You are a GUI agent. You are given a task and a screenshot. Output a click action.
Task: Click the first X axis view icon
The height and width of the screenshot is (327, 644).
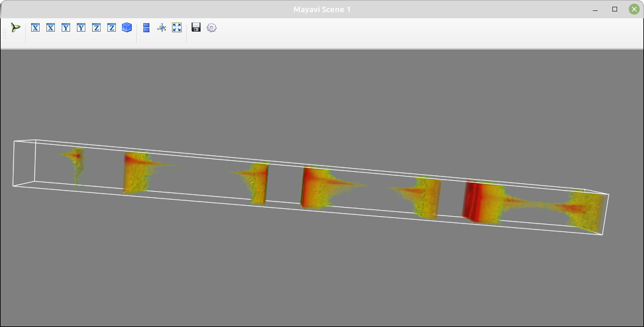click(x=35, y=27)
